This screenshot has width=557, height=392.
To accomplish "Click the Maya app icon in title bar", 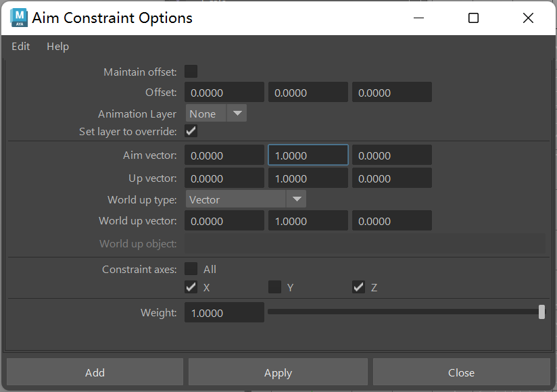I will (x=19, y=18).
